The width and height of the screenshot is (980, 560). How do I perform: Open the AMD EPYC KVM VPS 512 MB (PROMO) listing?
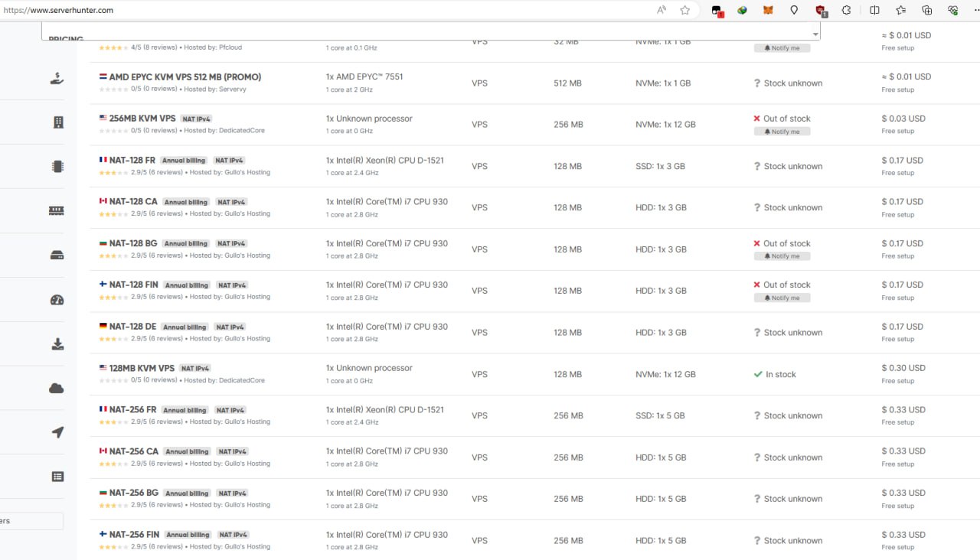(185, 77)
